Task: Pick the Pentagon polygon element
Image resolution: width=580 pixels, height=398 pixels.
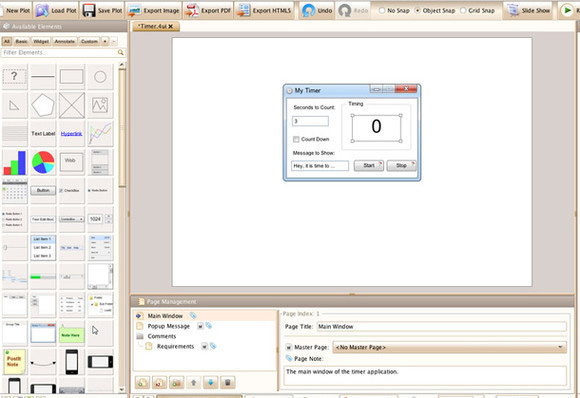Action: [43, 105]
